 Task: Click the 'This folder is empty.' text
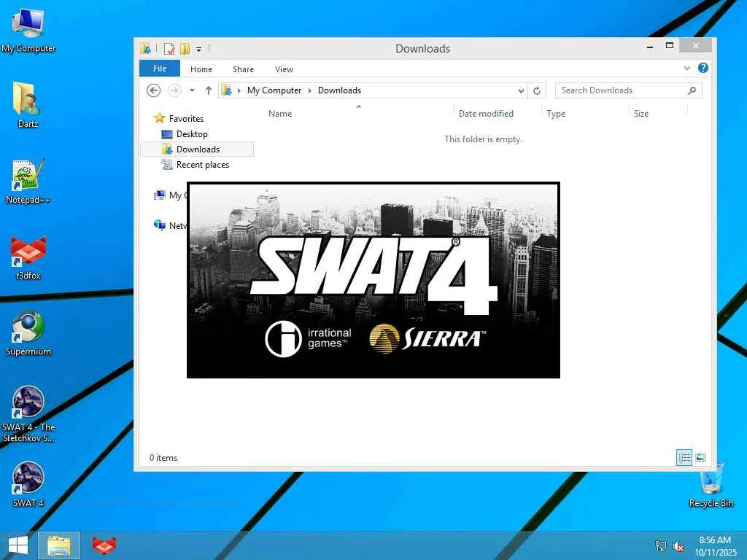click(x=483, y=139)
